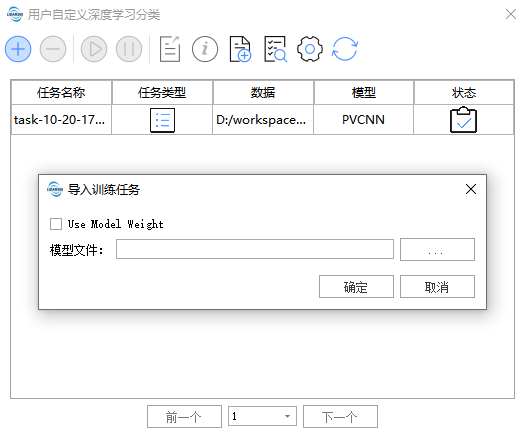This screenshot has height=439, width=525.
Task: Click the D:/workspace... data cell
Action: [263, 120]
